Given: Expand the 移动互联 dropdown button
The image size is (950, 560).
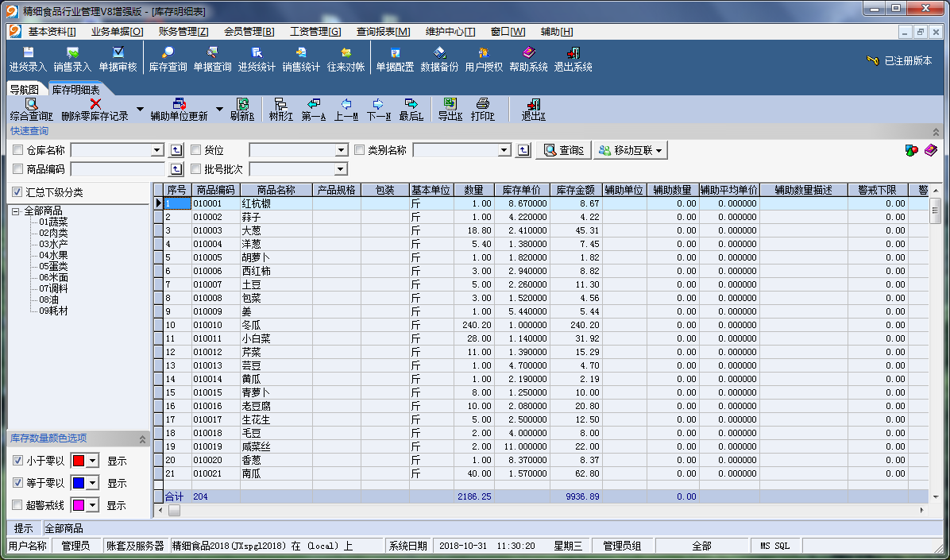Looking at the screenshot, I should [x=630, y=150].
